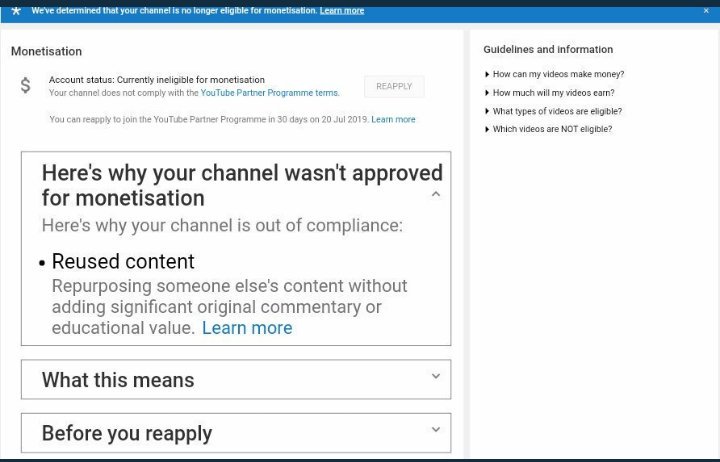Expand the 'Before you reapply' section chevron

click(x=436, y=430)
